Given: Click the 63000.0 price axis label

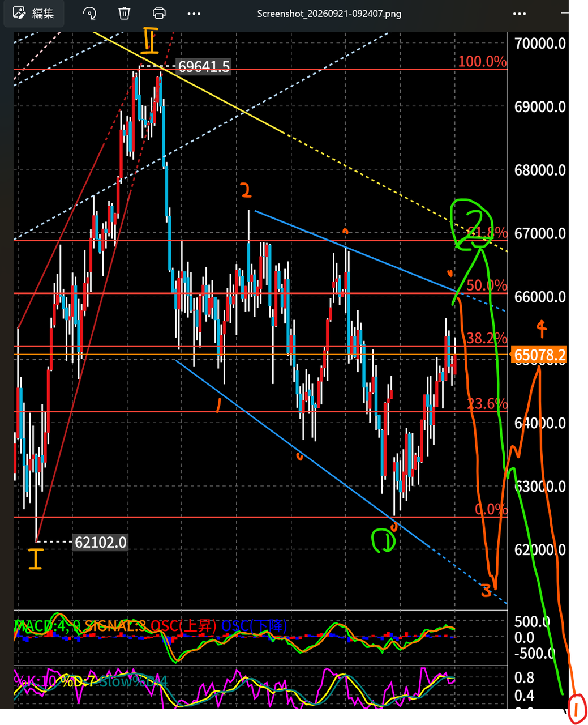Looking at the screenshot, I should pyautogui.click(x=540, y=487).
